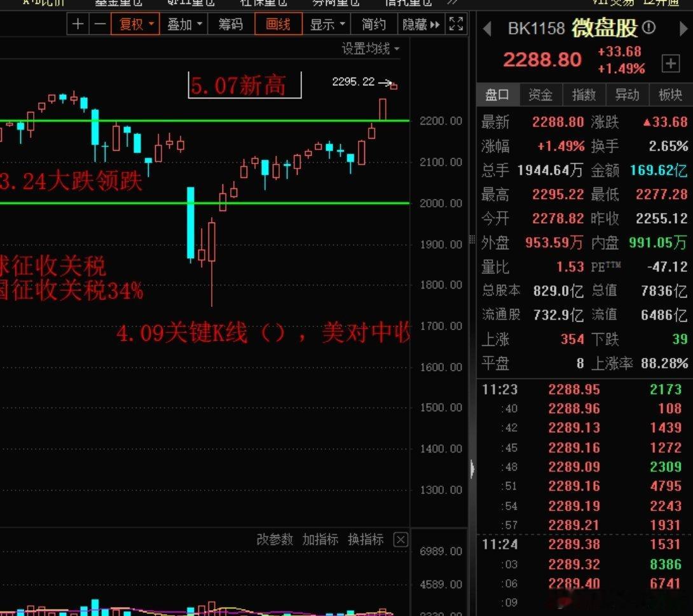Click the PE value -47.12
The image size is (693, 616).
(x=668, y=266)
